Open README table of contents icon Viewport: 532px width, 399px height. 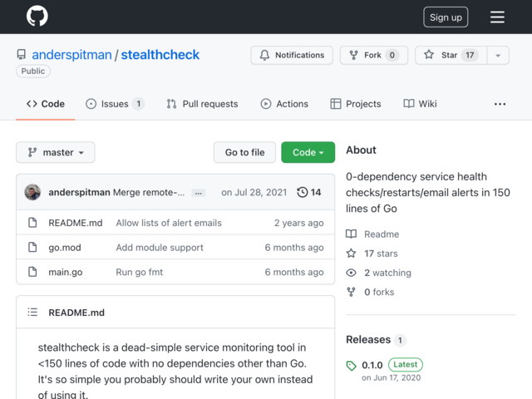[x=32, y=313]
